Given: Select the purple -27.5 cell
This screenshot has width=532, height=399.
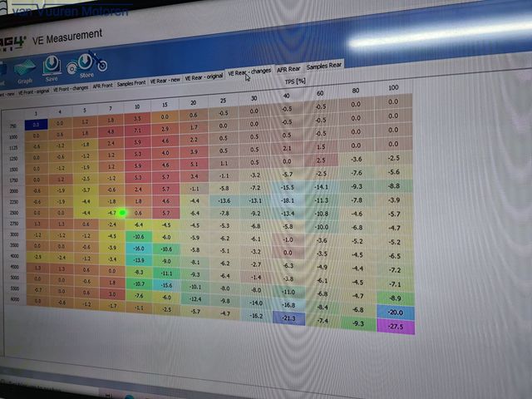Looking at the screenshot, I should pos(396,327).
